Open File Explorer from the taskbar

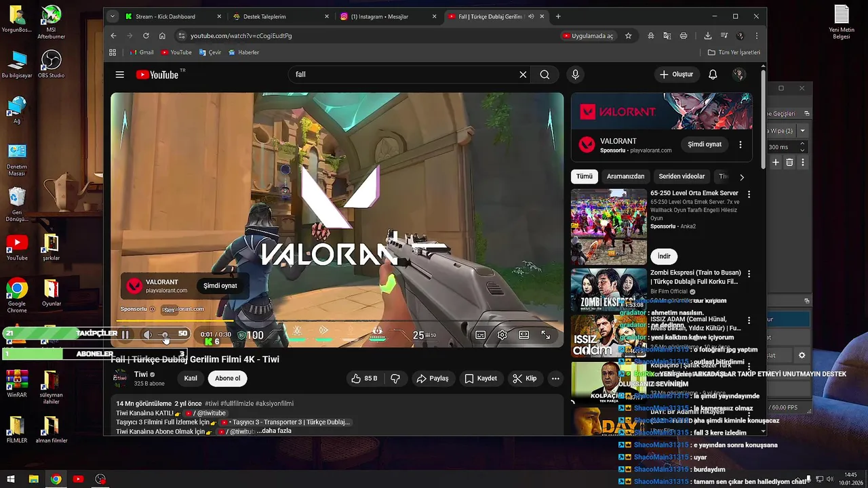pos(33,479)
